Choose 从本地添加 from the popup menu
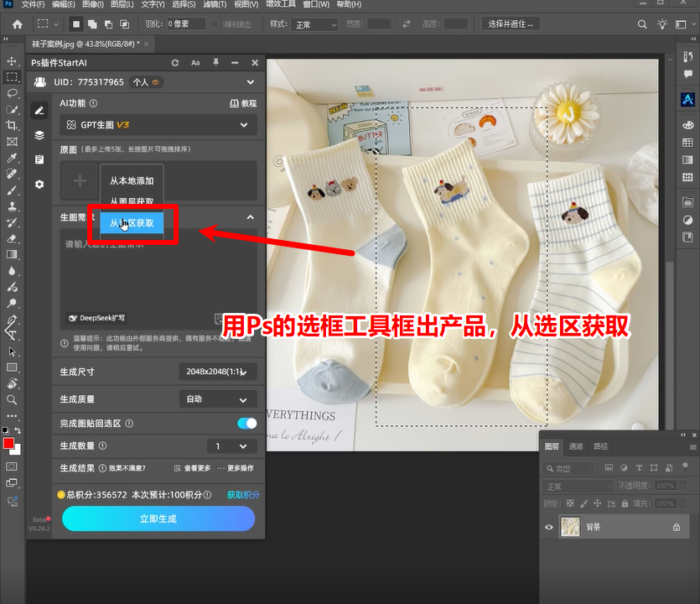This screenshot has height=604, width=700. [132, 181]
